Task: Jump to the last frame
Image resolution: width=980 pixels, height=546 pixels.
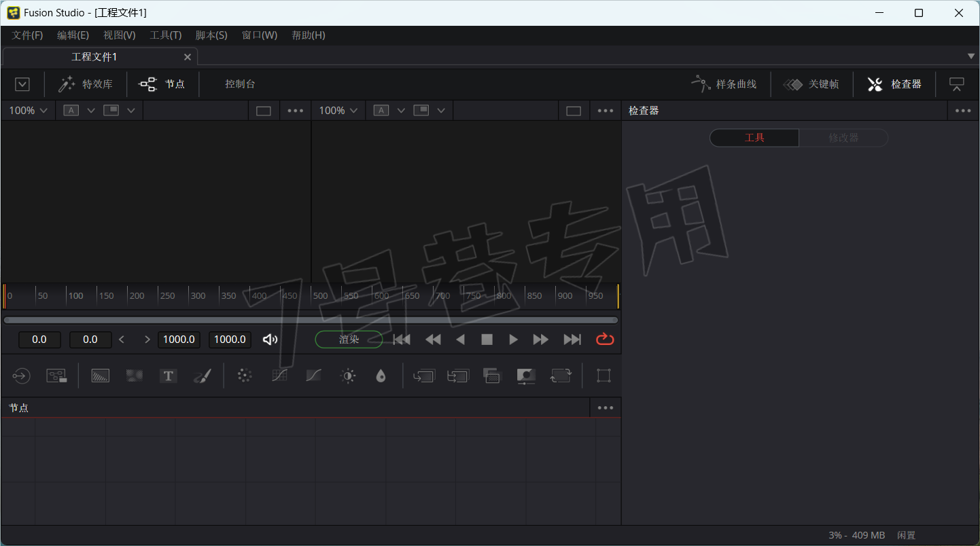Action: [x=572, y=340]
